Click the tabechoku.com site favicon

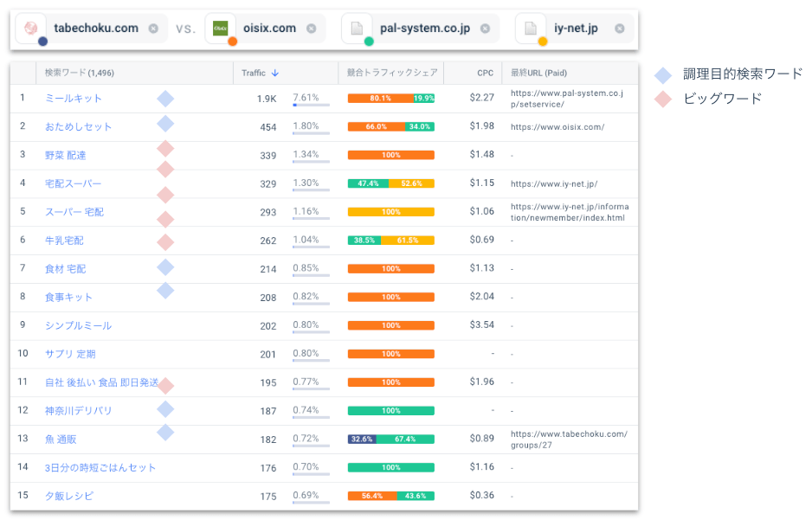[33, 29]
